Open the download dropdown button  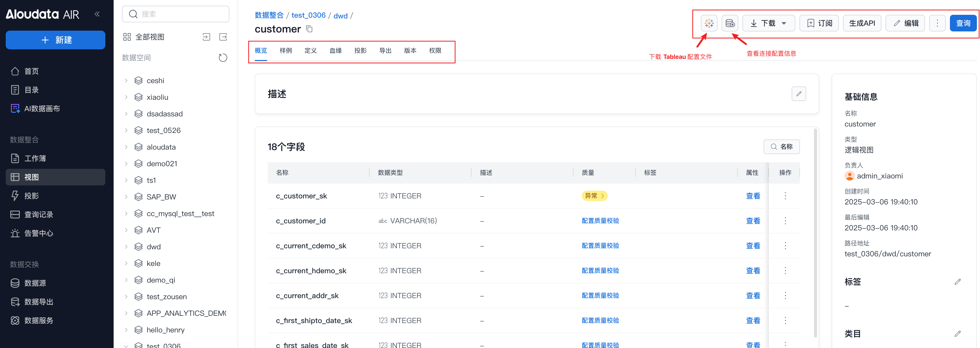tap(768, 23)
